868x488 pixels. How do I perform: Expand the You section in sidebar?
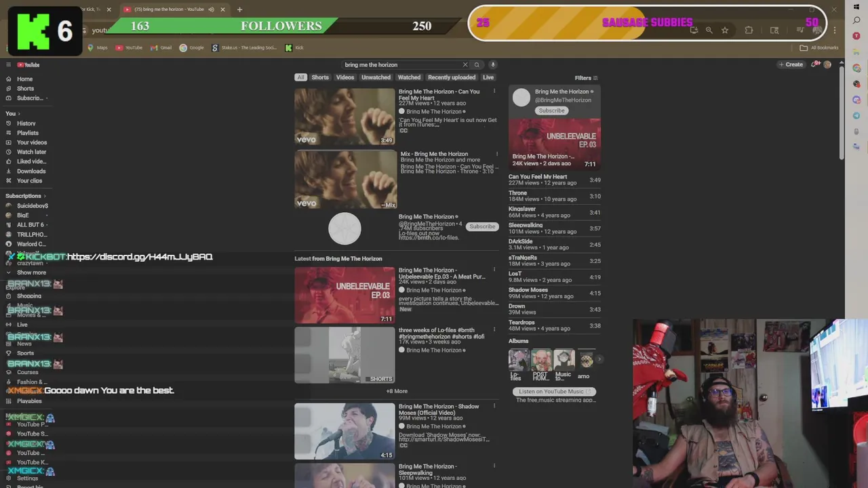pyautogui.click(x=13, y=114)
